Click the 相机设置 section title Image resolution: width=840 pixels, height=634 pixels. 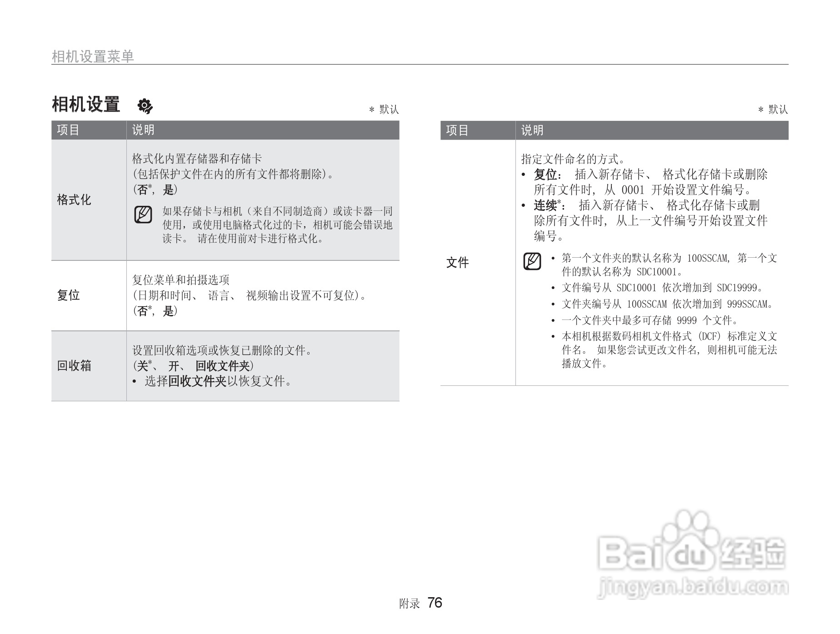pyautogui.click(x=86, y=105)
